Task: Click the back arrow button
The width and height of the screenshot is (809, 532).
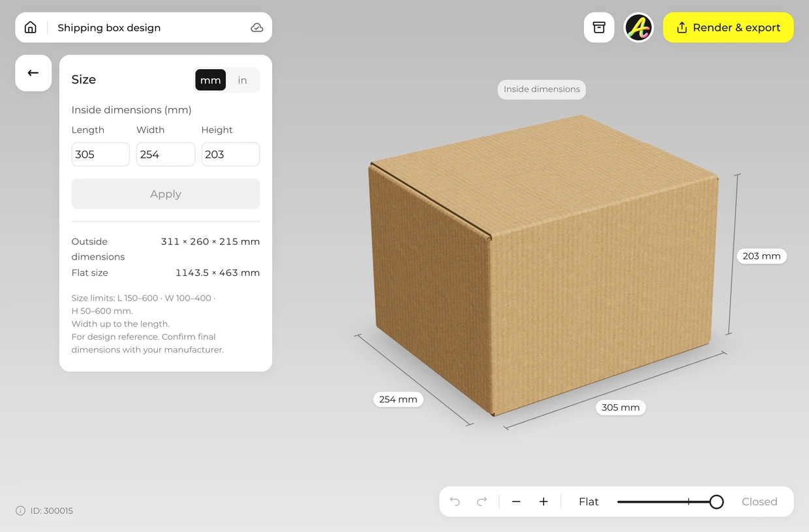Action: [33, 73]
